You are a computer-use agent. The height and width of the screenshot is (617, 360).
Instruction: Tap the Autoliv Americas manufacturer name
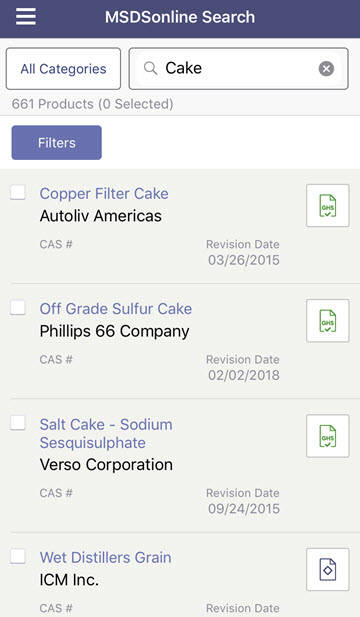pyautogui.click(x=101, y=216)
